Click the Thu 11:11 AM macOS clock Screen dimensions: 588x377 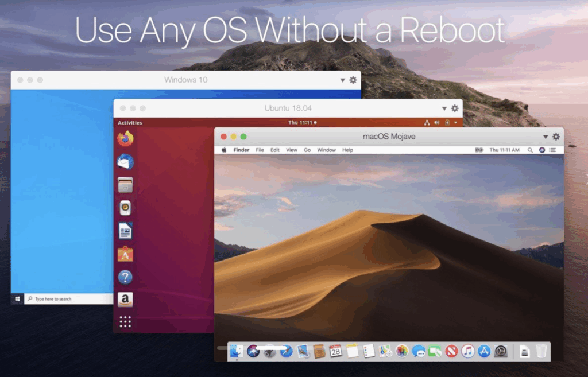point(504,150)
